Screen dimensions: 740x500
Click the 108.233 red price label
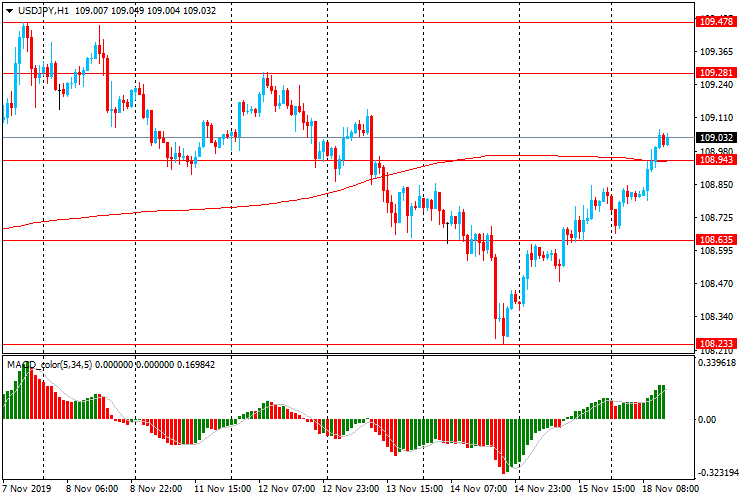[716, 343]
